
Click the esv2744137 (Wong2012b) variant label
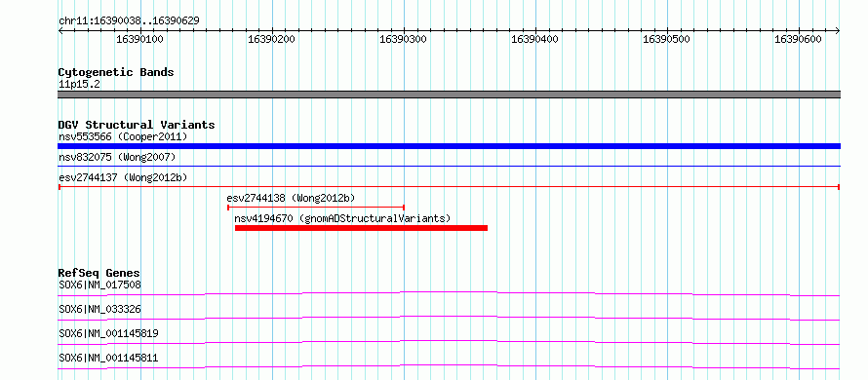(x=123, y=177)
